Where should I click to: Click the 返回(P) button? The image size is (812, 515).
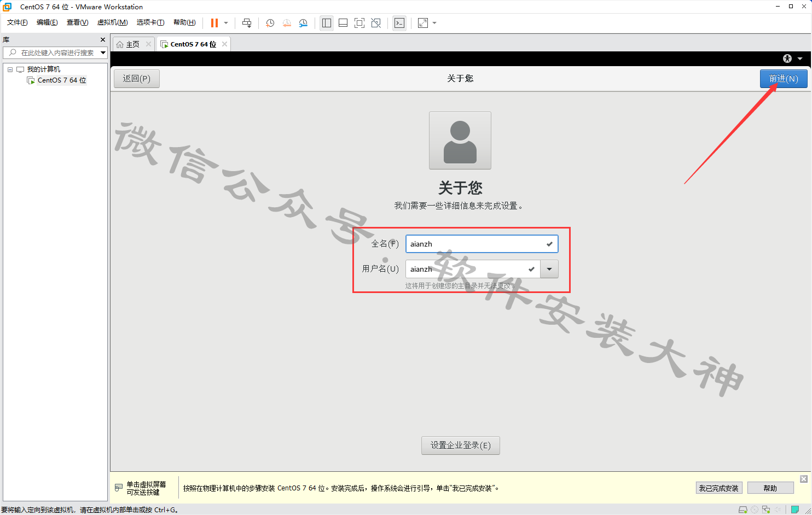click(137, 79)
